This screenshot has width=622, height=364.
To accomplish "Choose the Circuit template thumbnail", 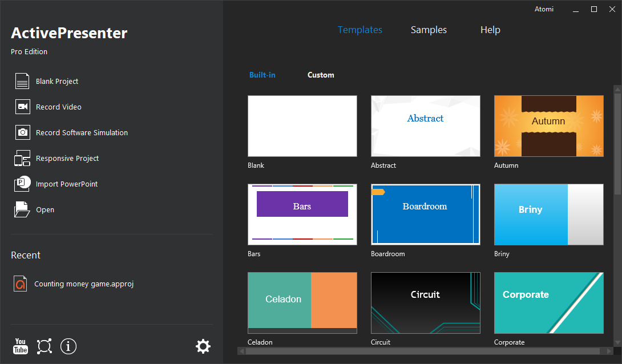I will [426, 303].
